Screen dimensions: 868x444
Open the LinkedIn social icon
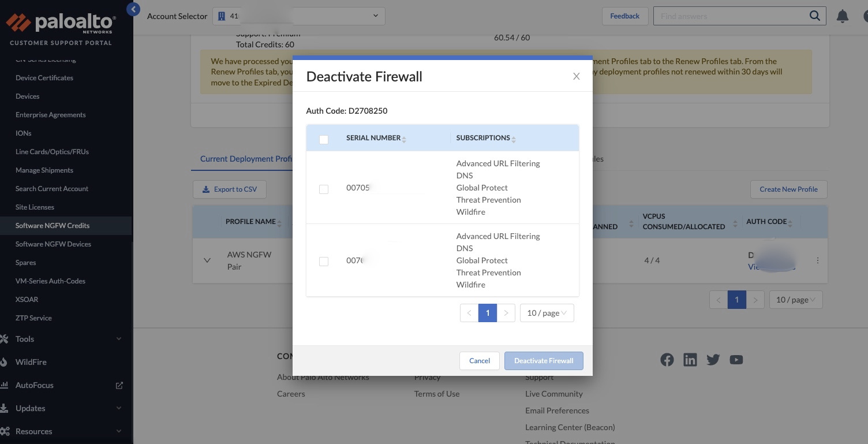[690, 360]
